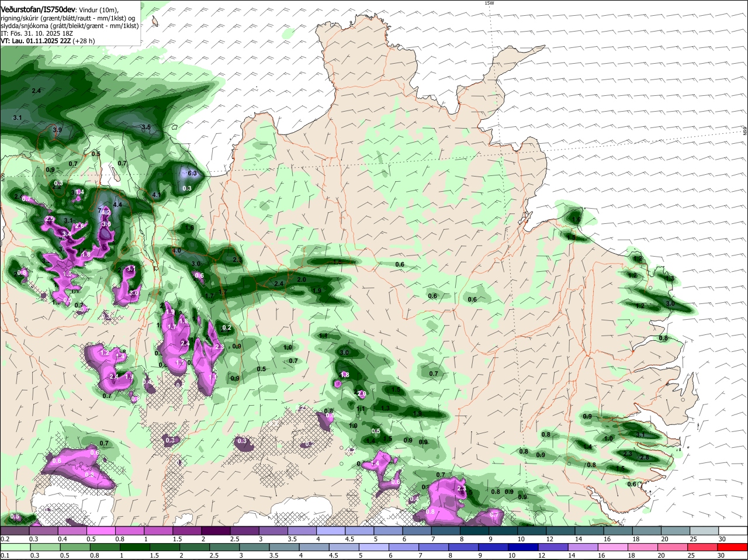Click the 4.4 precipitation value on the map
Screen dimensions: 748x560
click(117, 205)
